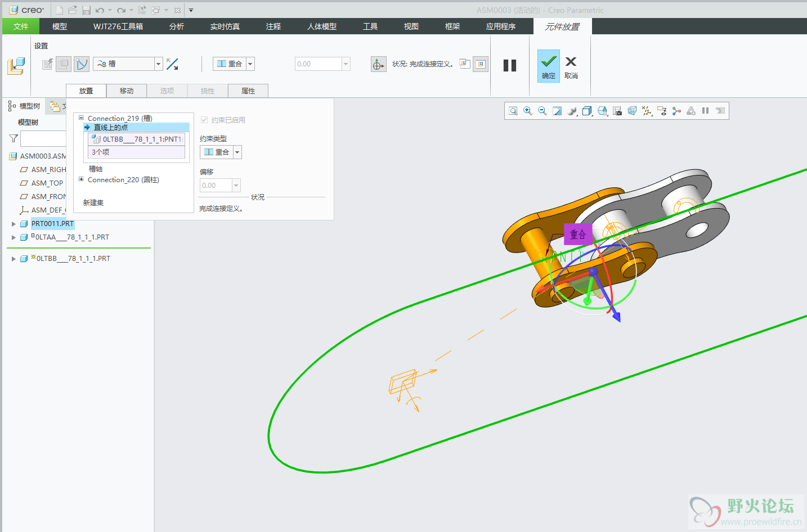
Task: Click the 3个项 reference collector
Action: click(137, 152)
